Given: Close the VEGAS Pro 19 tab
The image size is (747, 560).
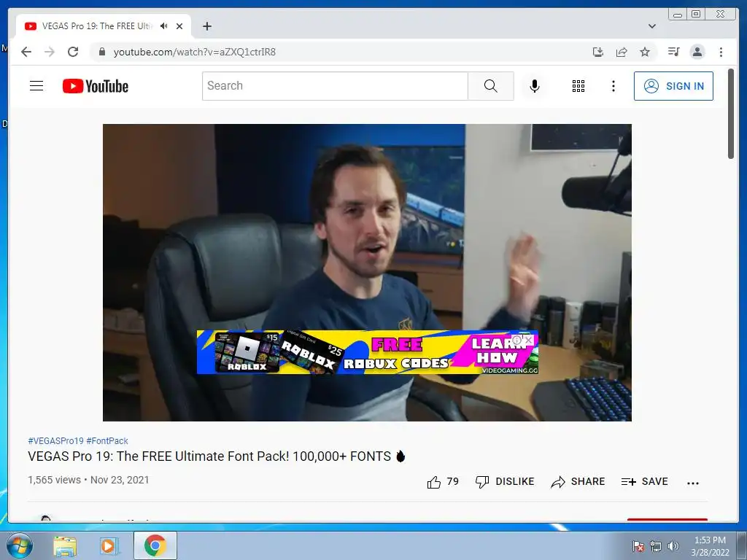Looking at the screenshot, I should click(x=179, y=26).
